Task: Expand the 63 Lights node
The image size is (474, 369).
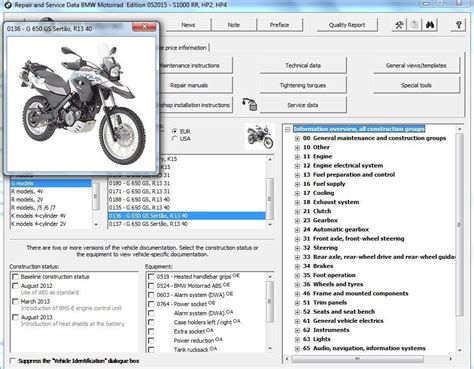Action: click(297, 339)
